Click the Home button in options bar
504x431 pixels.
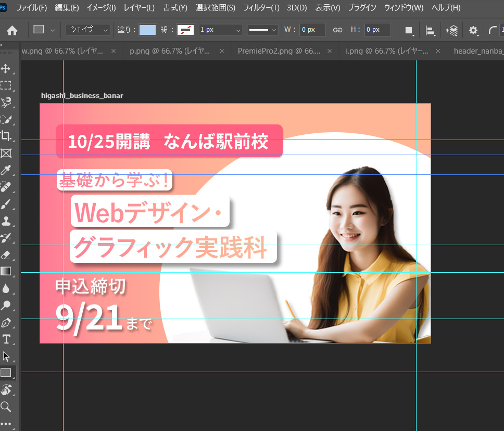point(12,30)
